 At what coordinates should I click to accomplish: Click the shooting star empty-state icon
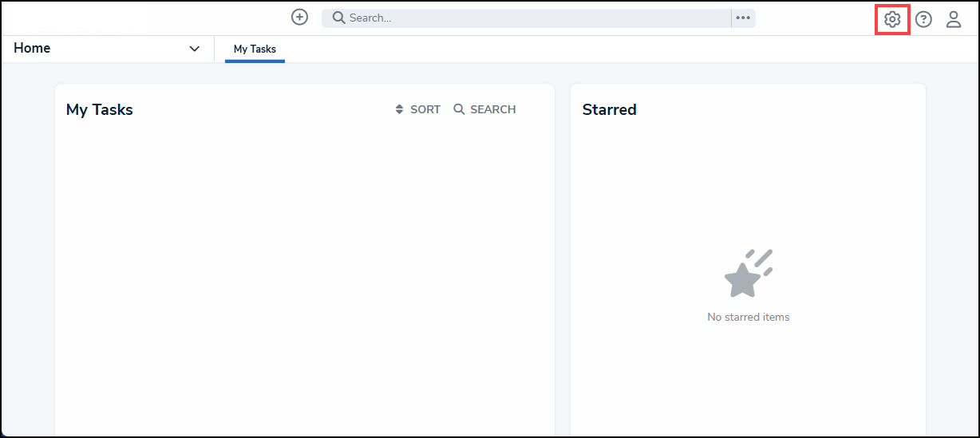tap(749, 274)
